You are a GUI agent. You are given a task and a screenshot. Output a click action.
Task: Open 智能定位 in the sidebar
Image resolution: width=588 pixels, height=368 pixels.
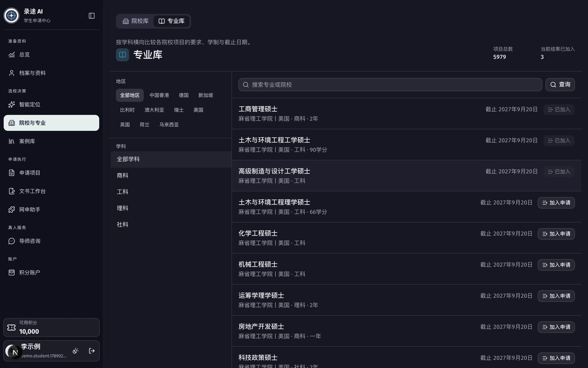click(x=51, y=104)
